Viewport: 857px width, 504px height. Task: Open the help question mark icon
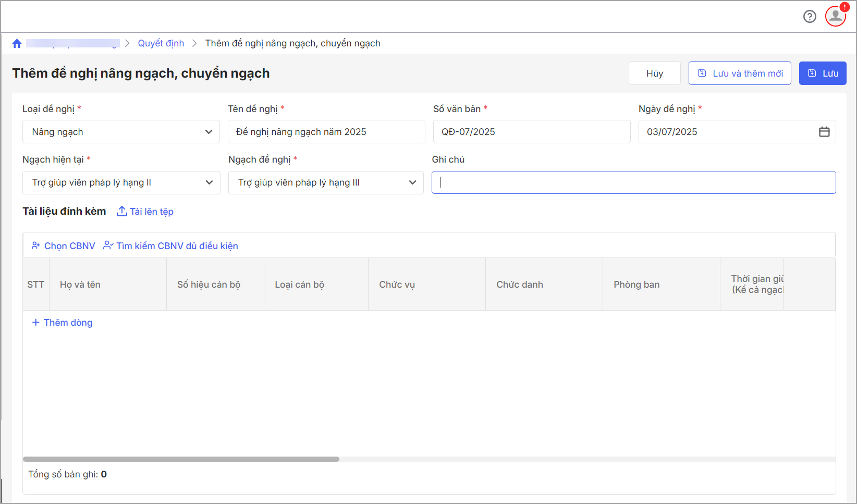[810, 17]
